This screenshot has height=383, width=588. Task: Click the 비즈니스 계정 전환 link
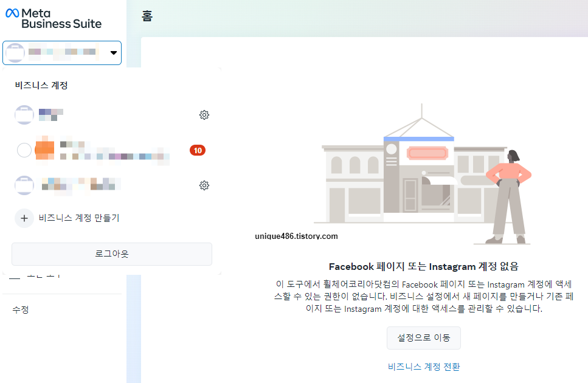[x=424, y=367]
